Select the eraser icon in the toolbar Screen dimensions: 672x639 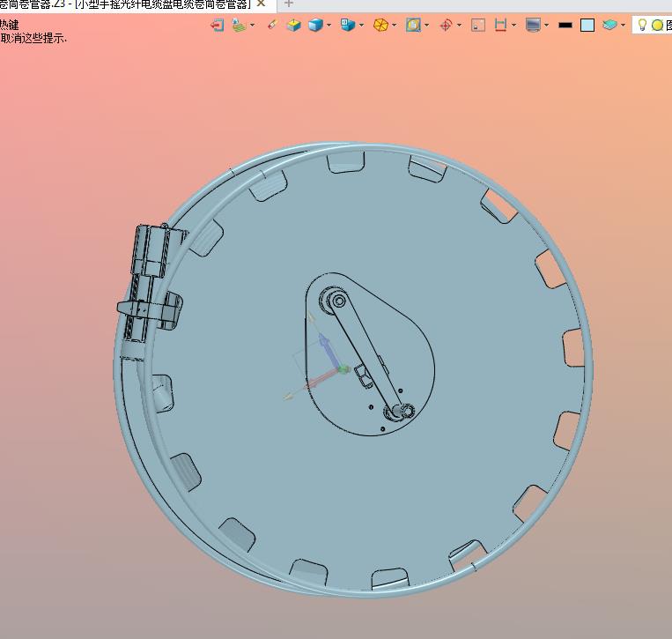[272, 25]
